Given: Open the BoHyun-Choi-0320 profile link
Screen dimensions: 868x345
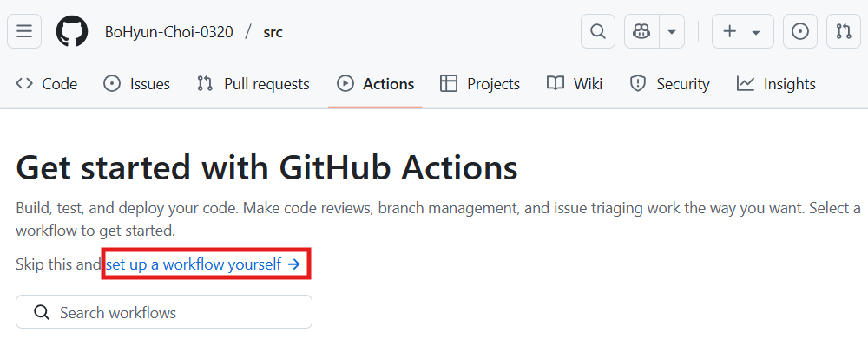Looking at the screenshot, I should [x=169, y=32].
